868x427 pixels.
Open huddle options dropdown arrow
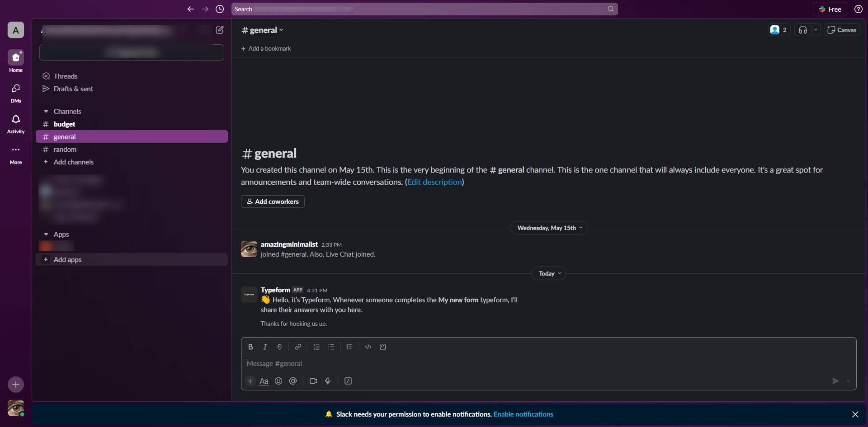pos(816,30)
